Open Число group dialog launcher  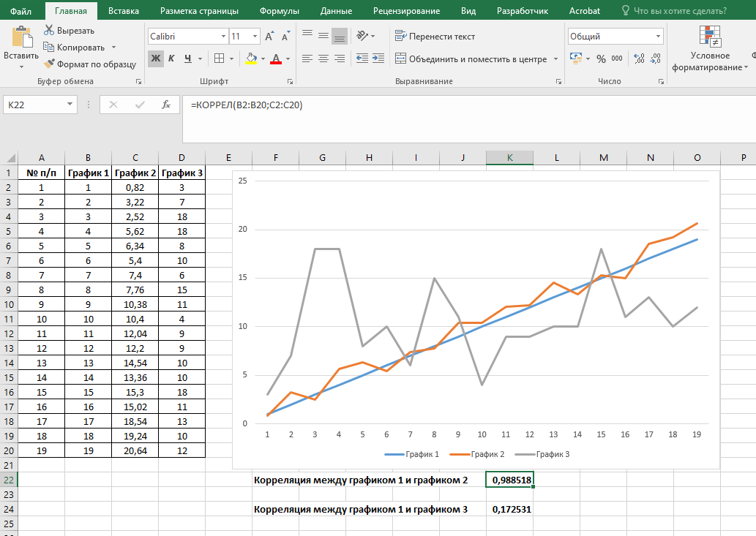click(x=661, y=82)
